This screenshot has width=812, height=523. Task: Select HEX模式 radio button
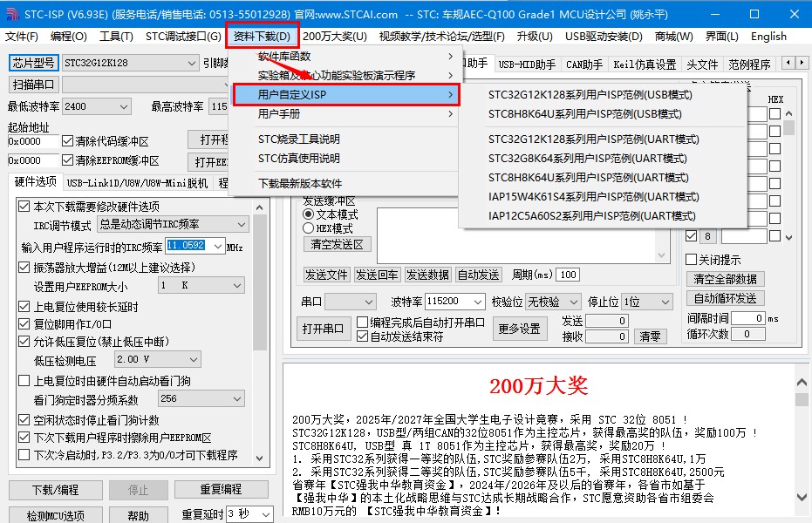point(309,228)
